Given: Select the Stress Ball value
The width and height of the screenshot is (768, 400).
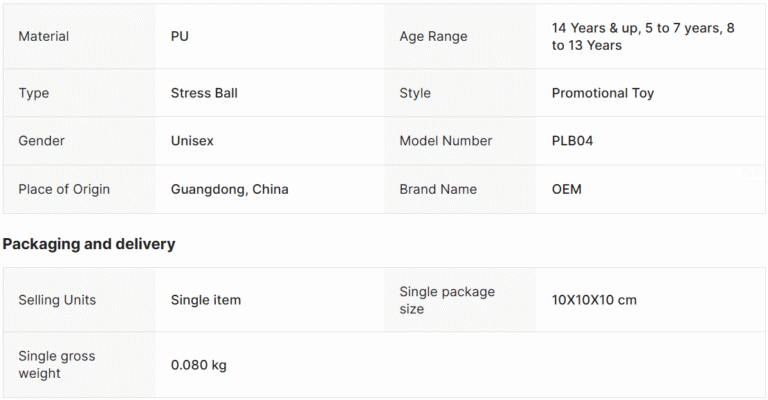Looking at the screenshot, I should pos(204,93).
